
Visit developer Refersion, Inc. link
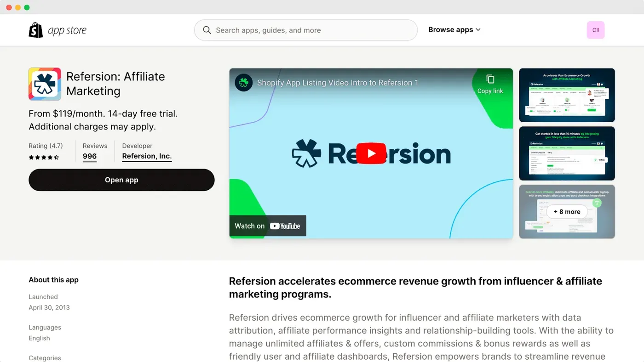[147, 156]
